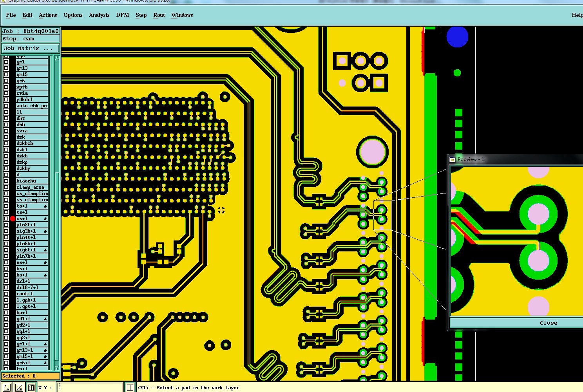
Task: Click the zoom-area arrow icon in bottom toolbar
Action: 7,388
